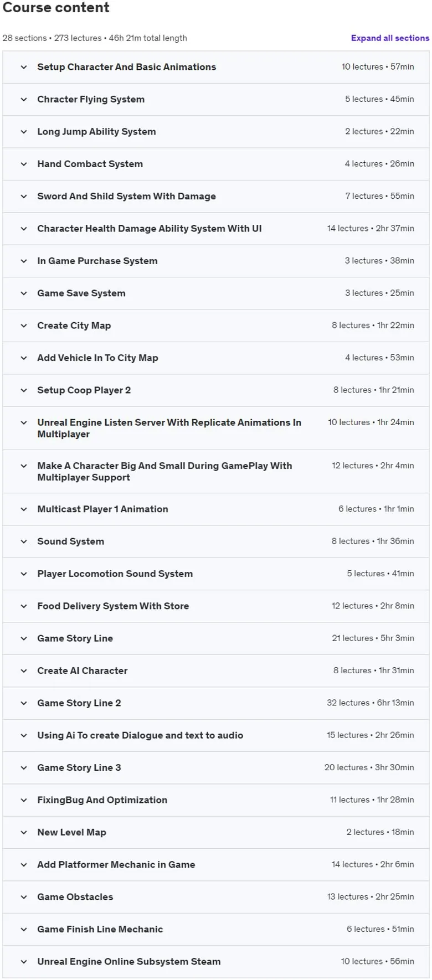Screen dimensions: 432x980
Task: Expand Hand Combact System section arrow
Action: (24, 164)
